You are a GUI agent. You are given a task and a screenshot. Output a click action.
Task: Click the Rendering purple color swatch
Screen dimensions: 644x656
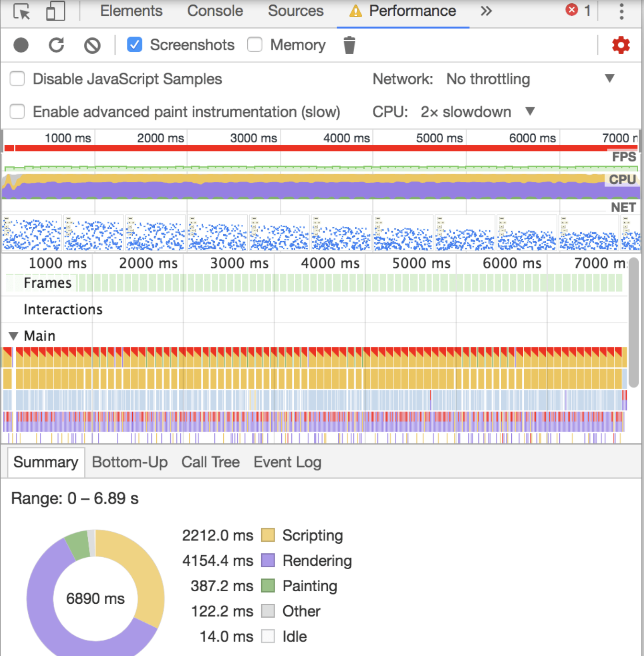268,560
